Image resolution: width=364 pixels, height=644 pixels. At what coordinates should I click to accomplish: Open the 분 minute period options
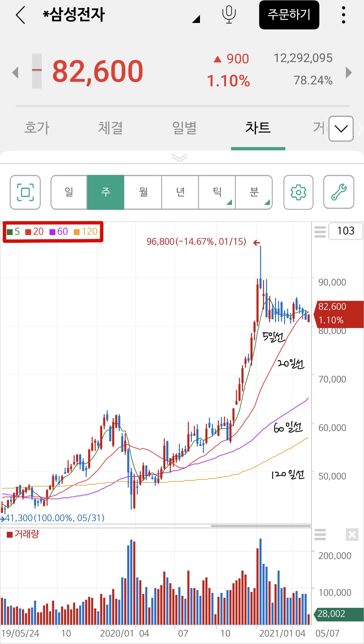coord(254,192)
